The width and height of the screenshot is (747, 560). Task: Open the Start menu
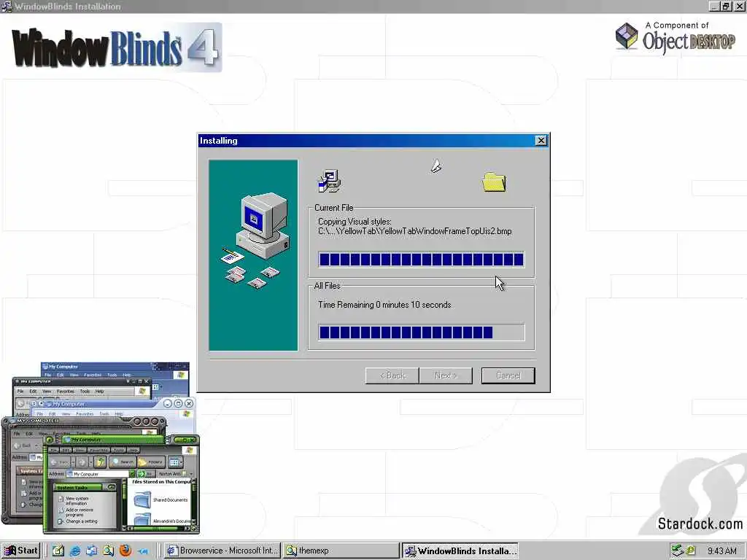(20, 551)
